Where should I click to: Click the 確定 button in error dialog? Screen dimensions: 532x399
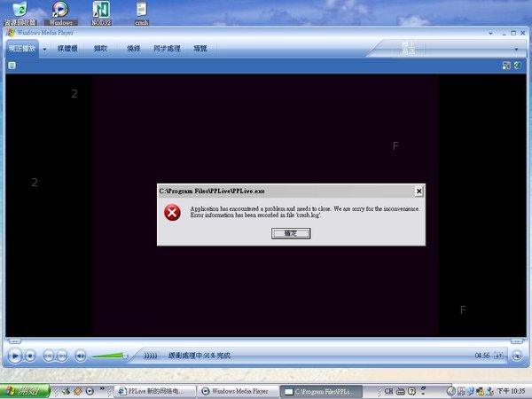point(291,233)
